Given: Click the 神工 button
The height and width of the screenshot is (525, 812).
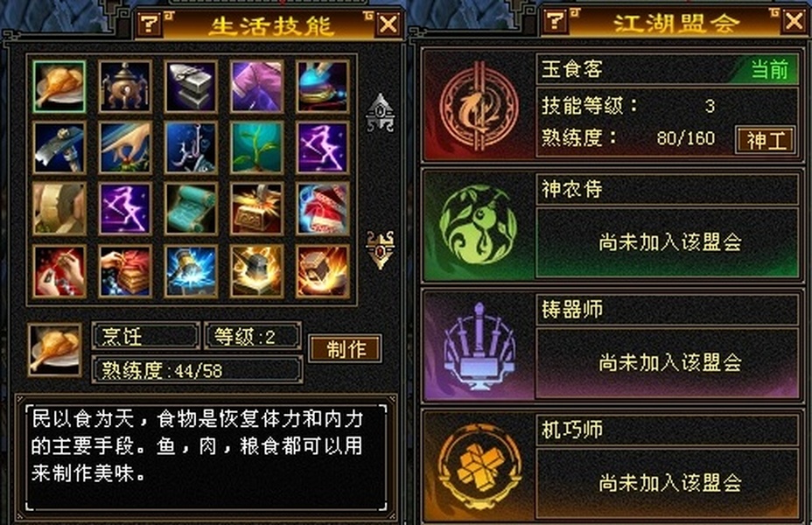Looking at the screenshot, I should 766,140.
